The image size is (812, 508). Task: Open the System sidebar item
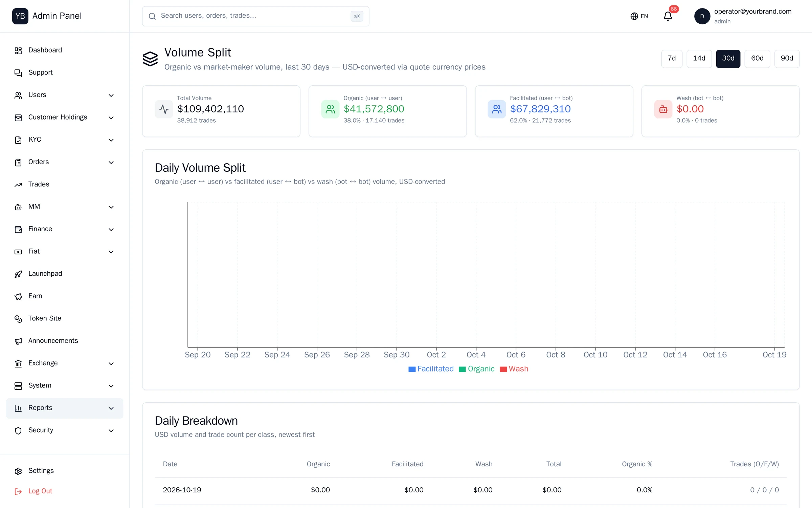coord(65,386)
